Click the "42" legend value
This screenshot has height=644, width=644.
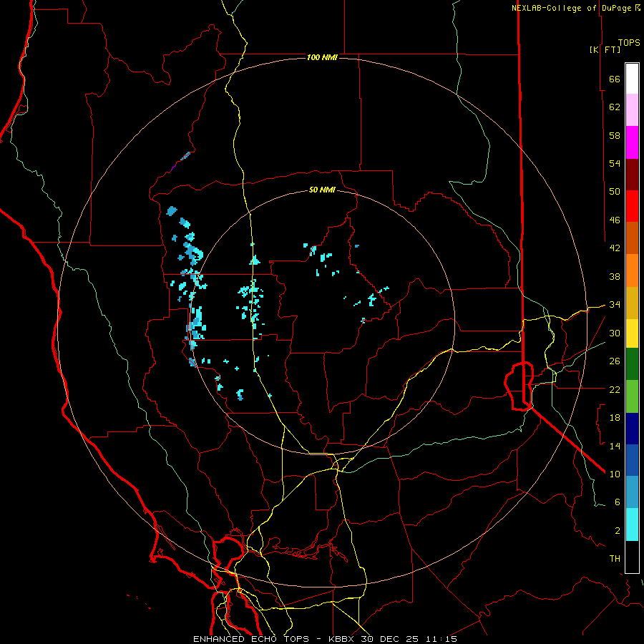point(615,248)
